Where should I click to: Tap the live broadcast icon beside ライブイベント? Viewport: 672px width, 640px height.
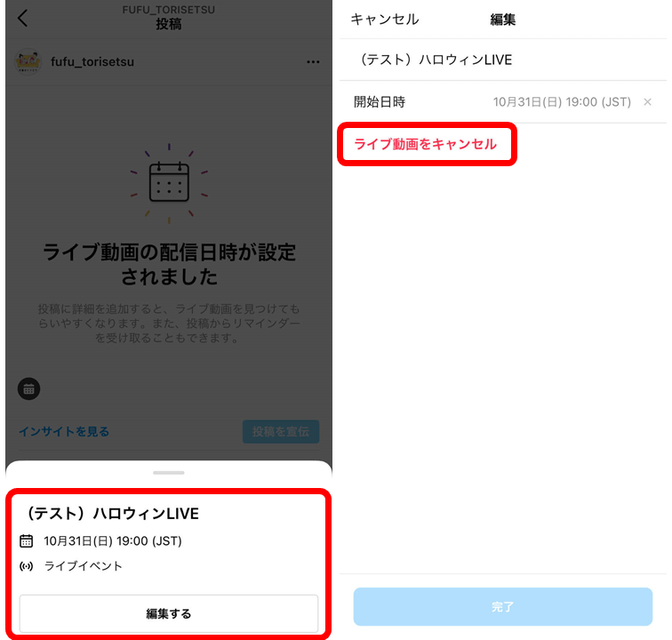(x=26, y=566)
